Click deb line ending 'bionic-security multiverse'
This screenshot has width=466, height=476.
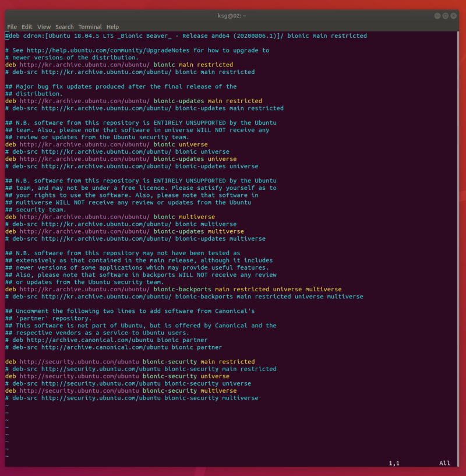(x=121, y=391)
